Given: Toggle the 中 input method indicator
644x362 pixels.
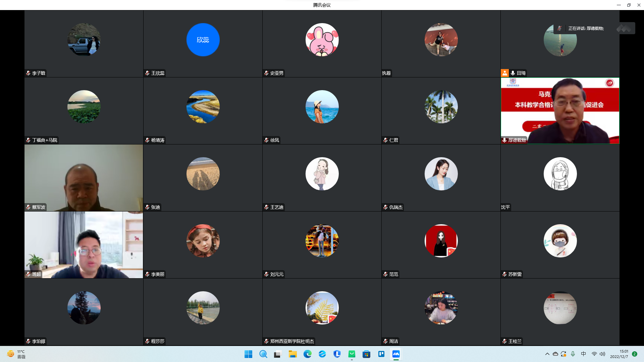Looking at the screenshot, I should point(584,354).
